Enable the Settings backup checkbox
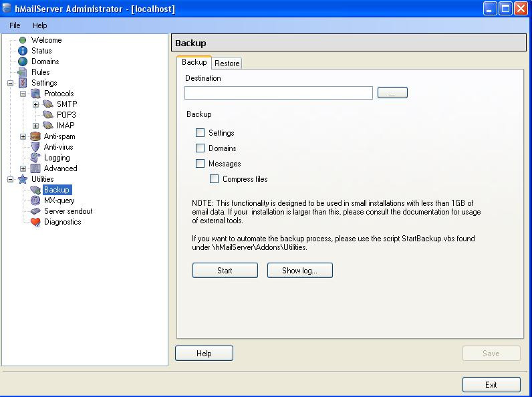 coord(201,133)
